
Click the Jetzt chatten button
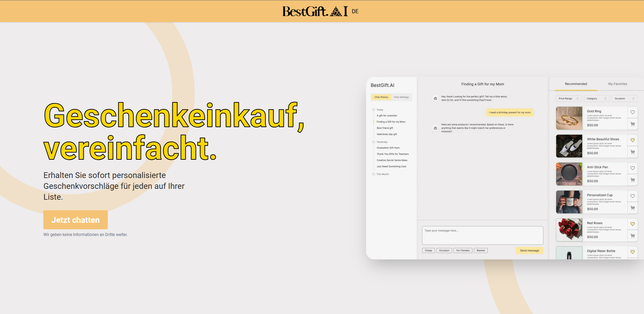pyautogui.click(x=76, y=220)
